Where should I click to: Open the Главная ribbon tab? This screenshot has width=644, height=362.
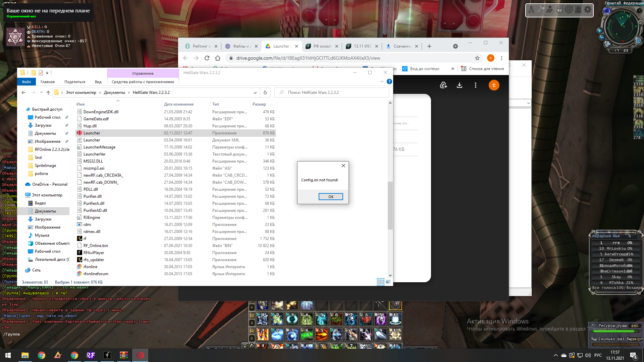click(48, 82)
